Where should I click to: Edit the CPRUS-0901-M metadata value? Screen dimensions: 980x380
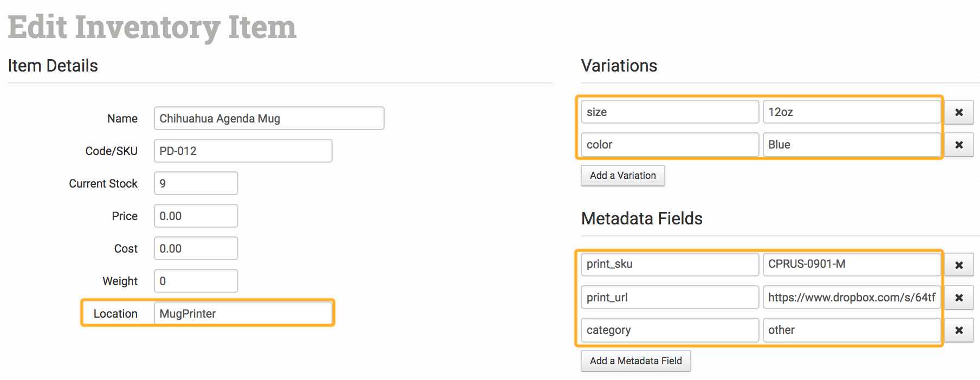[851, 264]
